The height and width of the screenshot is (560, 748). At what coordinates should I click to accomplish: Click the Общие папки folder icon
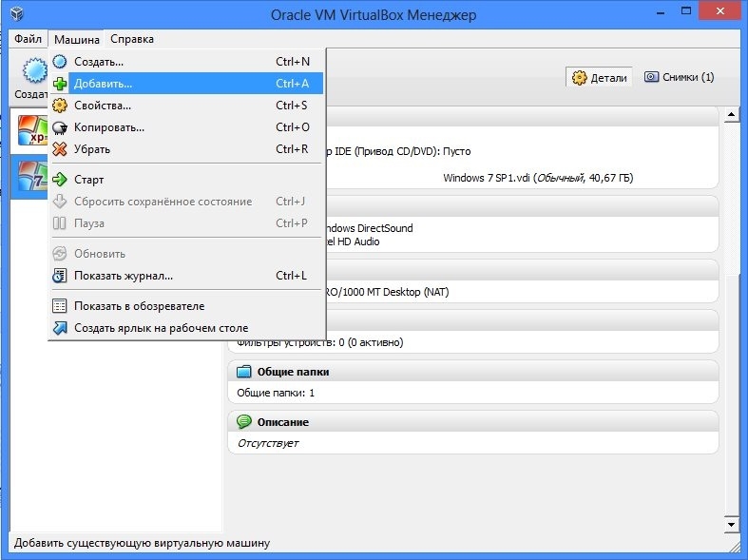click(x=243, y=372)
